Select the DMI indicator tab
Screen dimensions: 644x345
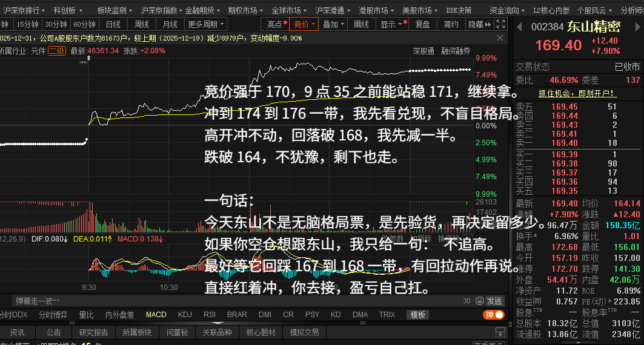(265, 315)
